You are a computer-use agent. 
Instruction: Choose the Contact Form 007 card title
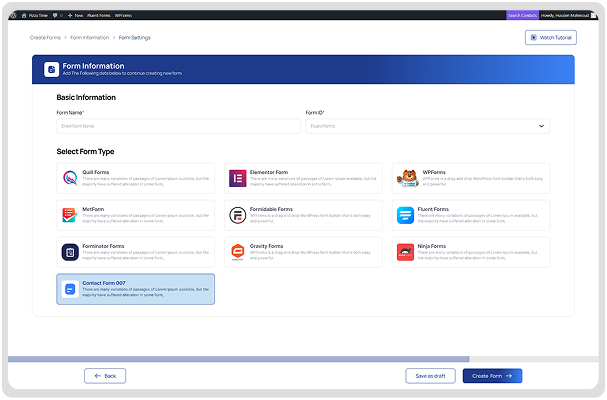104,283
